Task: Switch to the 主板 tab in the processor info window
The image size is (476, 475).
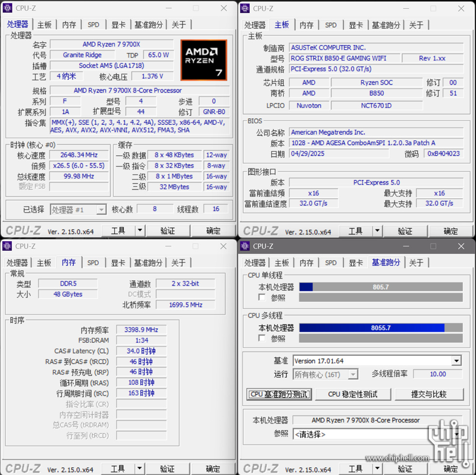Action: [x=44, y=25]
